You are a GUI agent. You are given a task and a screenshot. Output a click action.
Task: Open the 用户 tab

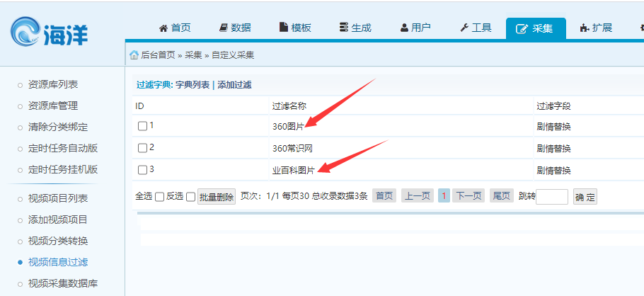pos(415,28)
